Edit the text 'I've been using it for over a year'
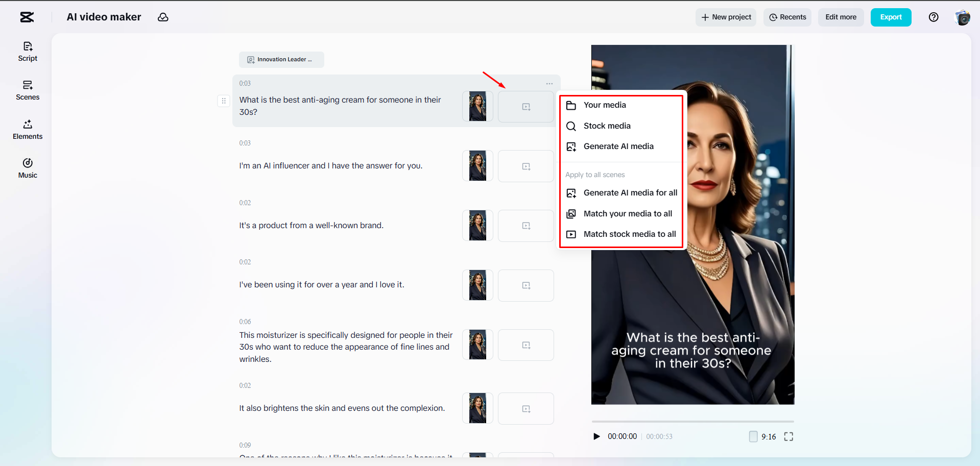 tap(322, 285)
